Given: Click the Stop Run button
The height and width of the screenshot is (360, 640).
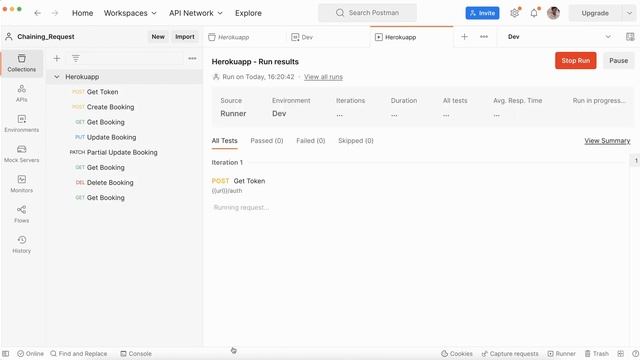Looking at the screenshot, I should pos(576,60).
